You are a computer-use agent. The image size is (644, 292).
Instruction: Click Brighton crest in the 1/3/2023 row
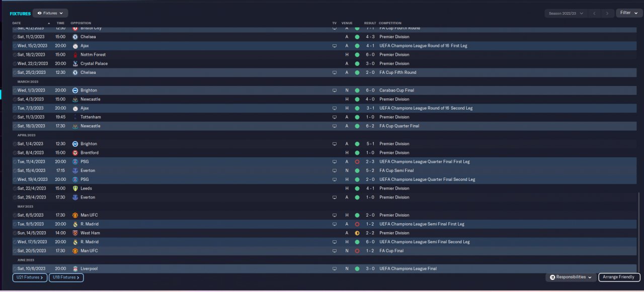point(75,90)
